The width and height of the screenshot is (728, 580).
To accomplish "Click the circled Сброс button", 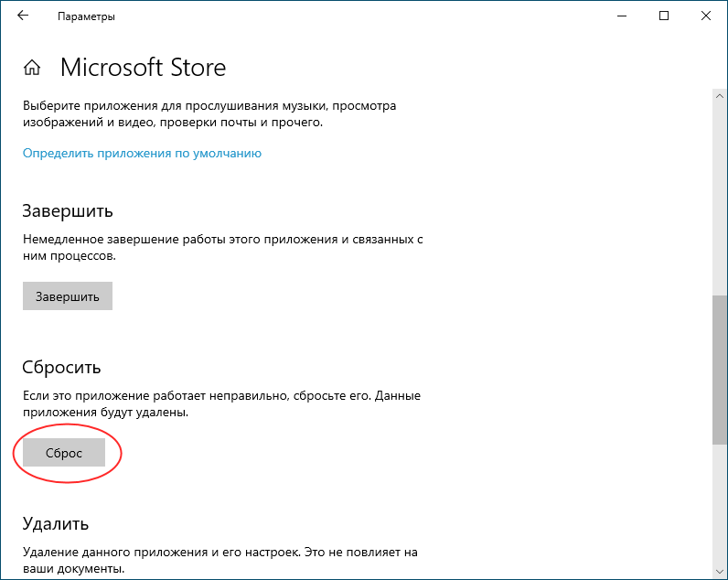I will pyautogui.click(x=64, y=452).
